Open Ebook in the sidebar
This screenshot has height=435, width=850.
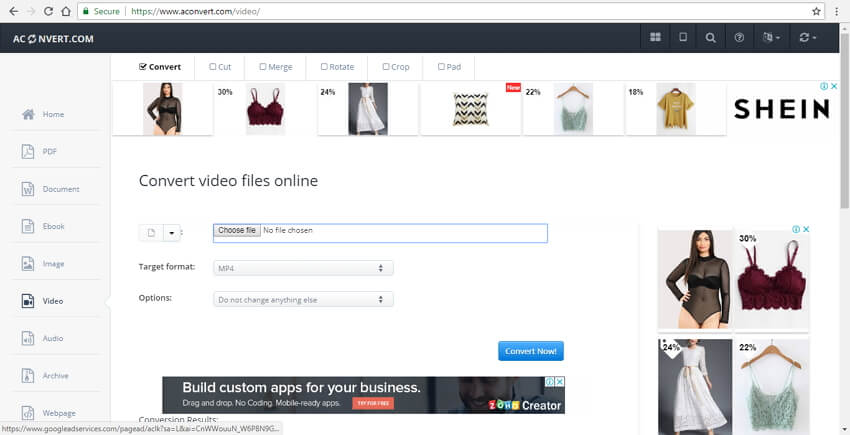pyautogui.click(x=55, y=226)
